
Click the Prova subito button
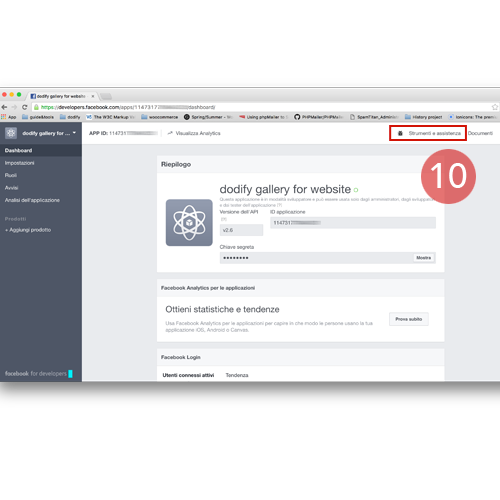pyautogui.click(x=409, y=319)
